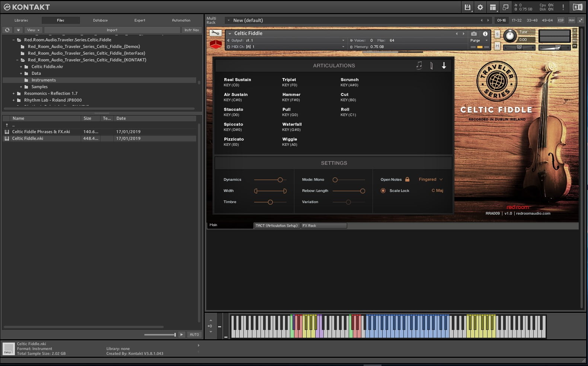
Task: Click the refresh browser icon
Action: 7,30
